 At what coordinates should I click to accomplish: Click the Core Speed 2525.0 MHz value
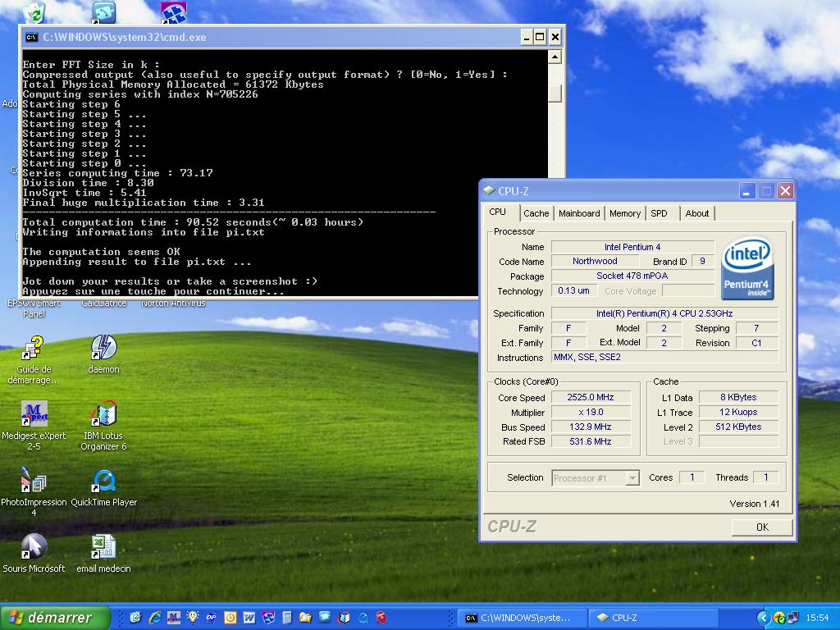click(x=591, y=398)
